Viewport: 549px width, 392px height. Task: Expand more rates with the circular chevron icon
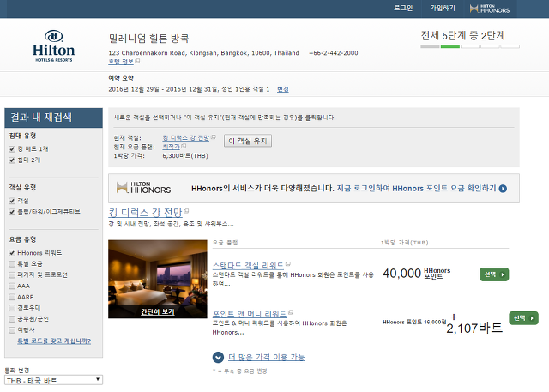pos(218,358)
